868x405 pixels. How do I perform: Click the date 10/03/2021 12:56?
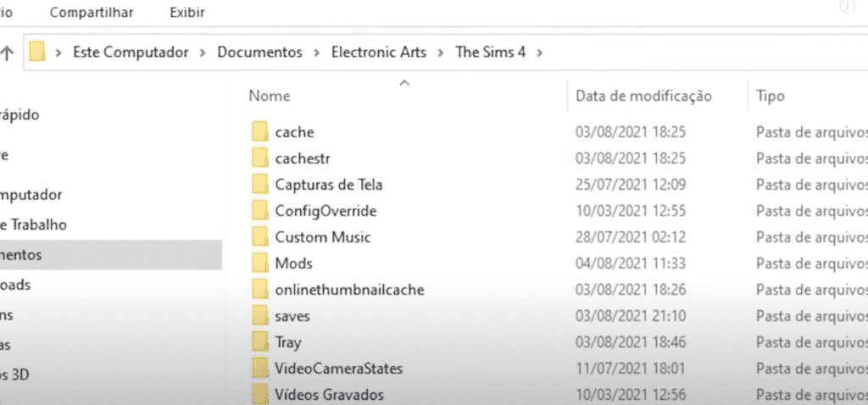pyautogui.click(x=631, y=395)
